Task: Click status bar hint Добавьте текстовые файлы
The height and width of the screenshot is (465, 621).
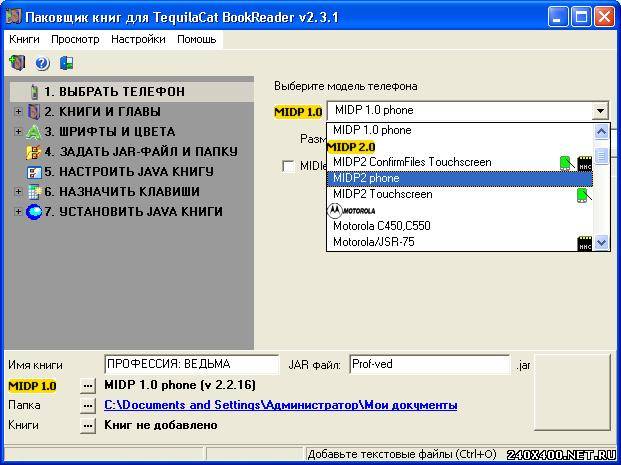Action: tap(402, 454)
